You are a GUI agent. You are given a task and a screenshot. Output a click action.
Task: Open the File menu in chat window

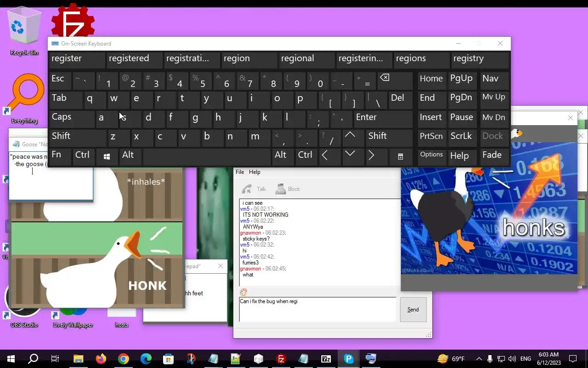[240, 172]
